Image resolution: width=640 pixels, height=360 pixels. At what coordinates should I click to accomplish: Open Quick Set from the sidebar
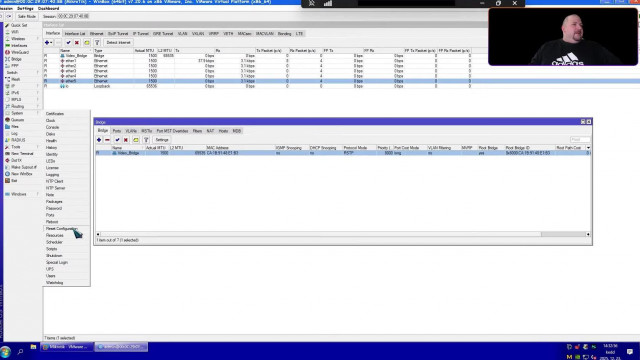click(19, 25)
